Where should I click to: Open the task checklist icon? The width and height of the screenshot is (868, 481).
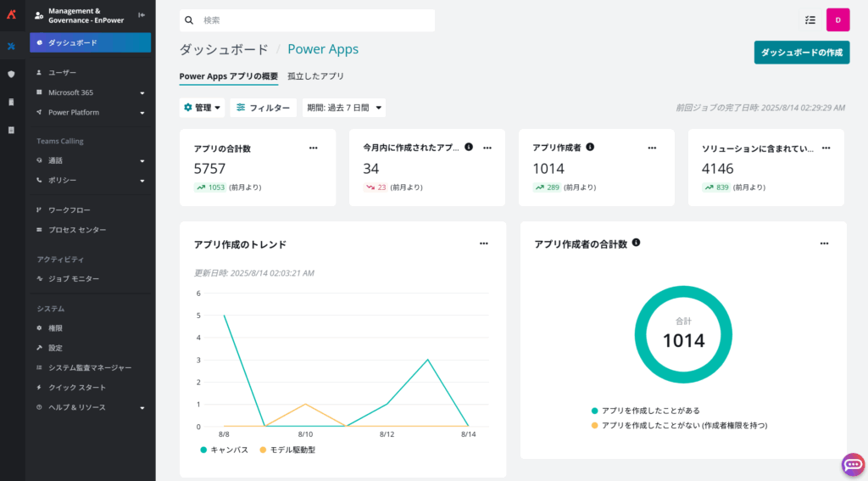coord(810,20)
